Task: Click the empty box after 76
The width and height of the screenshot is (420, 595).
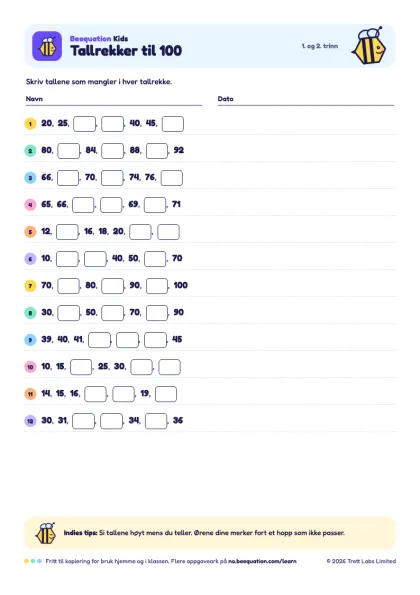Action: (172, 178)
